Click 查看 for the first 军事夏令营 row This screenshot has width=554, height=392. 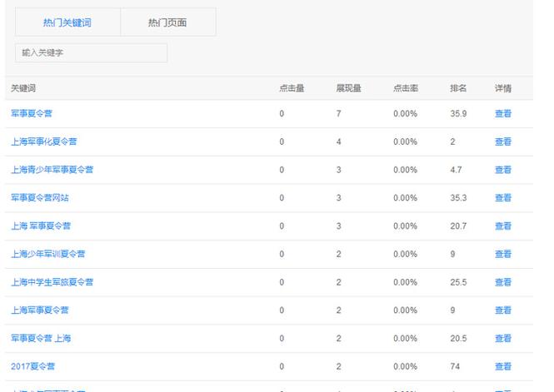pyautogui.click(x=502, y=113)
